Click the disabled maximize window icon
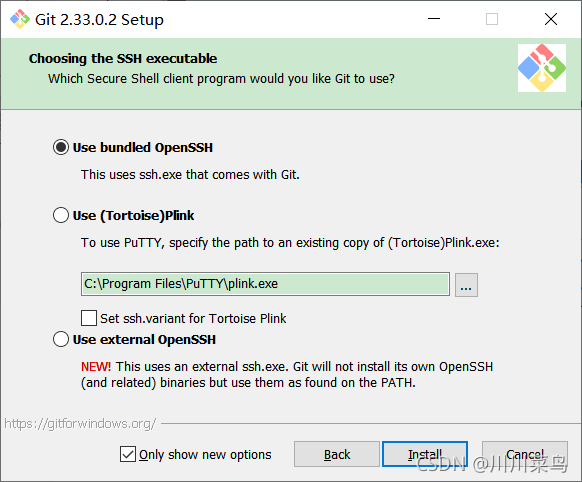The height and width of the screenshot is (482, 582). click(x=492, y=19)
